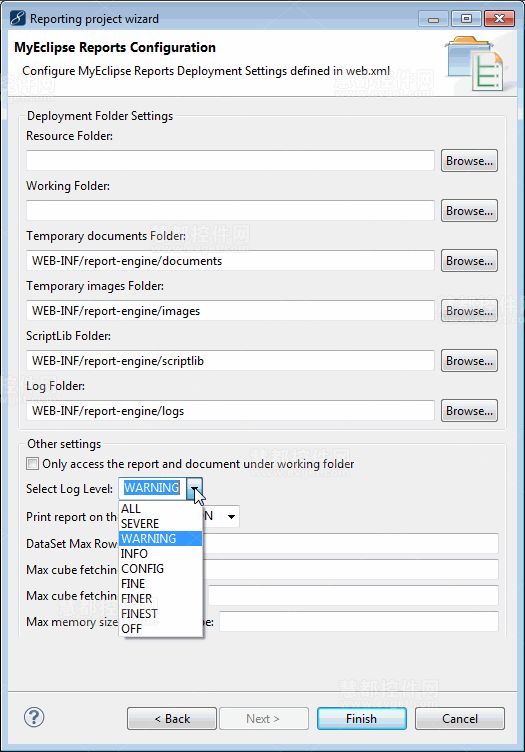Image resolution: width=525 pixels, height=752 pixels.
Task: Click the WARNING text in log level combo
Action: [152, 488]
